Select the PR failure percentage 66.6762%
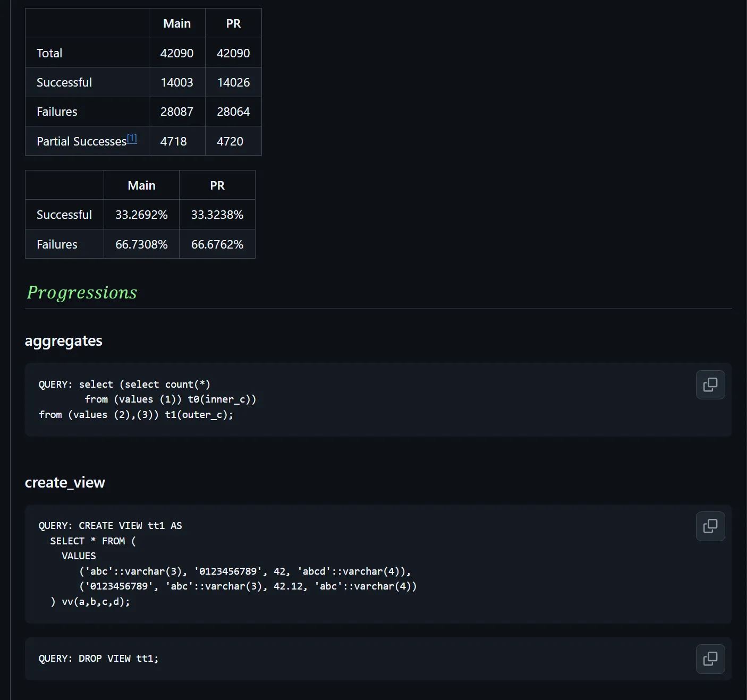 pyautogui.click(x=217, y=244)
